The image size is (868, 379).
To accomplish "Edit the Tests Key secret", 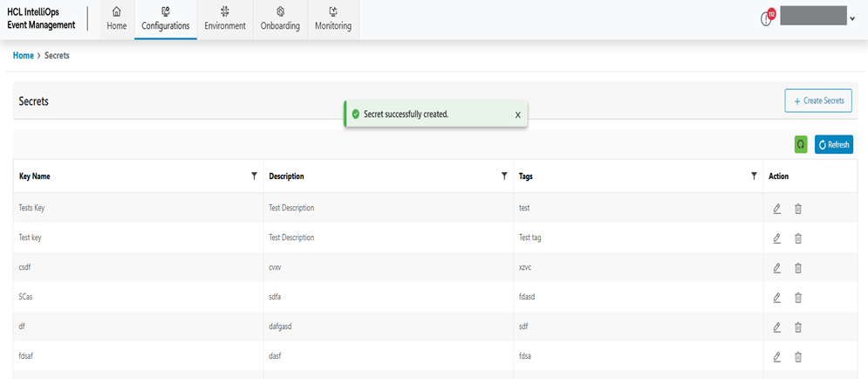I will [776, 209].
